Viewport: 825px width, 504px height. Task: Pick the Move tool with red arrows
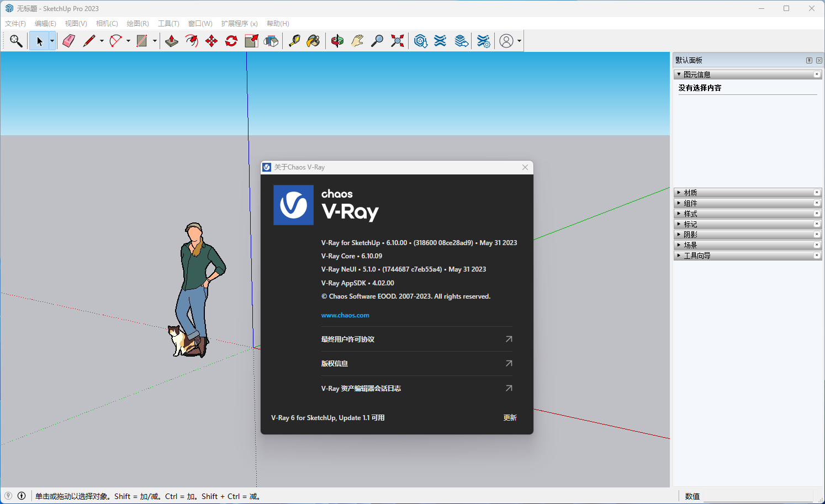pos(211,41)
